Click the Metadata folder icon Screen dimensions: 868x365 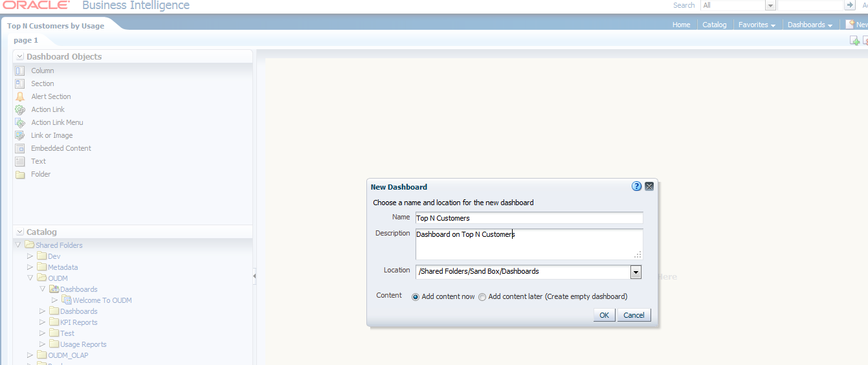(x=42, y=267)
